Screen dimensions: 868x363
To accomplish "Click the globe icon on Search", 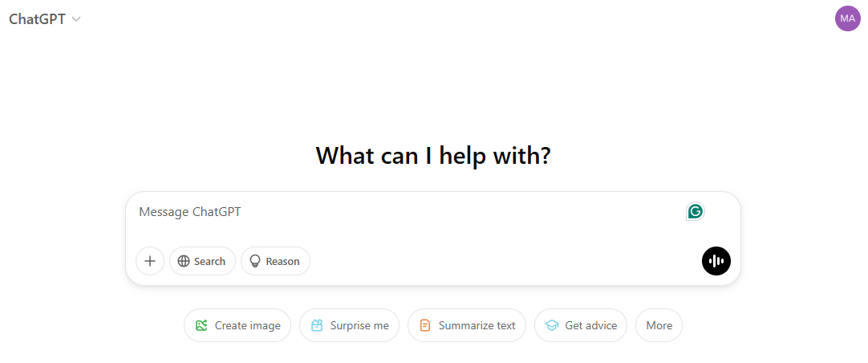I will coord(184,261).
